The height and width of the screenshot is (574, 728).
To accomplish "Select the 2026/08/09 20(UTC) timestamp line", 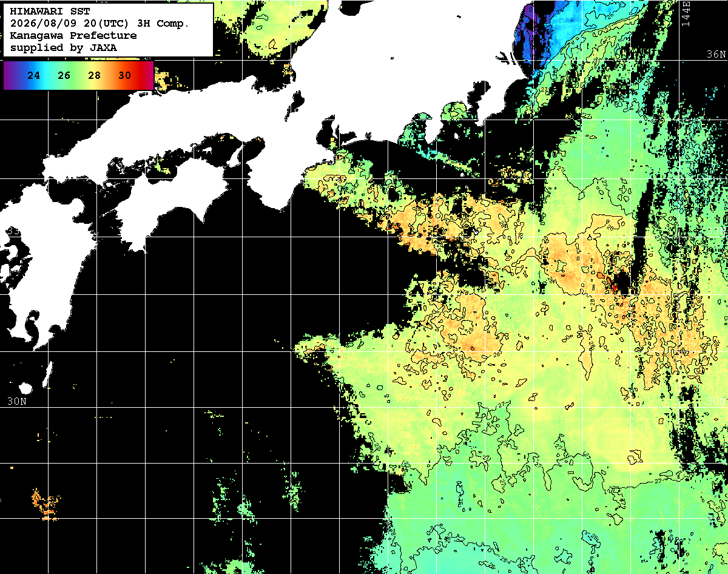I will [100, 24].
